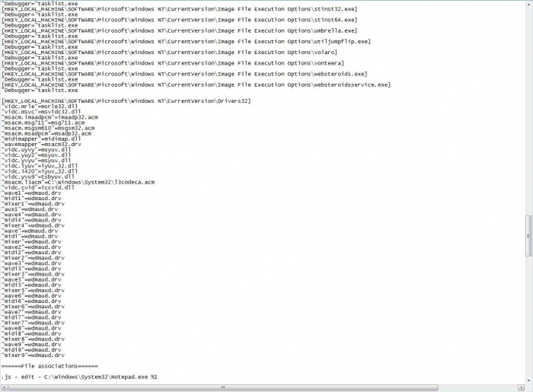Click the ======File associations====== heading

(49, 366)
